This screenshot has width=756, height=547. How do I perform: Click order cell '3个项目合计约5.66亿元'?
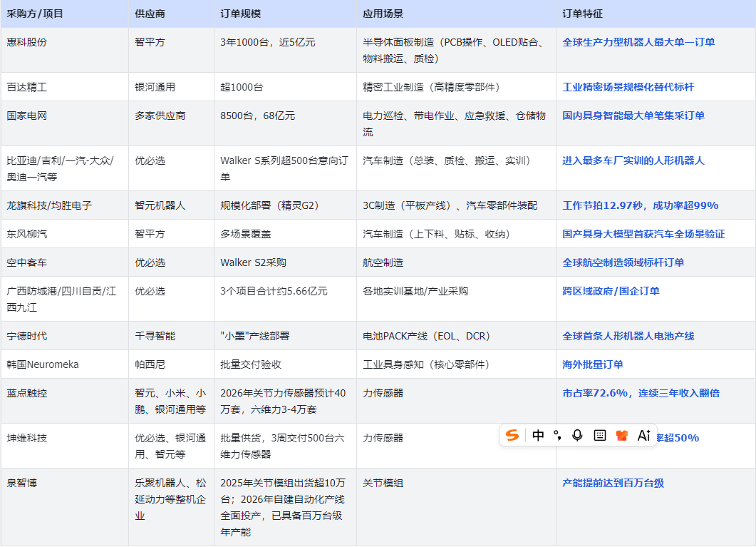(x=286, y=299)
